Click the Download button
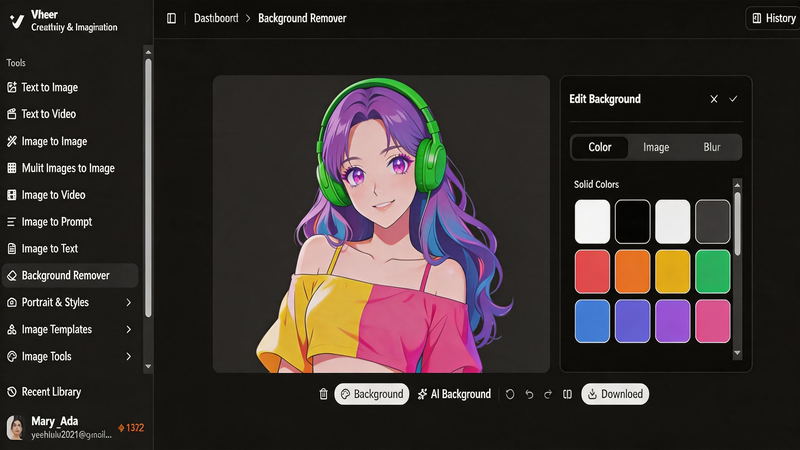 click(x=615, y=394)
